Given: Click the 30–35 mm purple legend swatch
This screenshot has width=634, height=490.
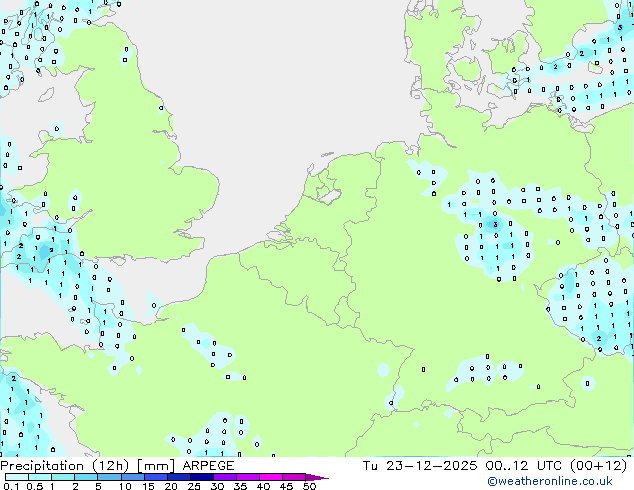Looking at the screenshot, I should [x=224, y=477].
